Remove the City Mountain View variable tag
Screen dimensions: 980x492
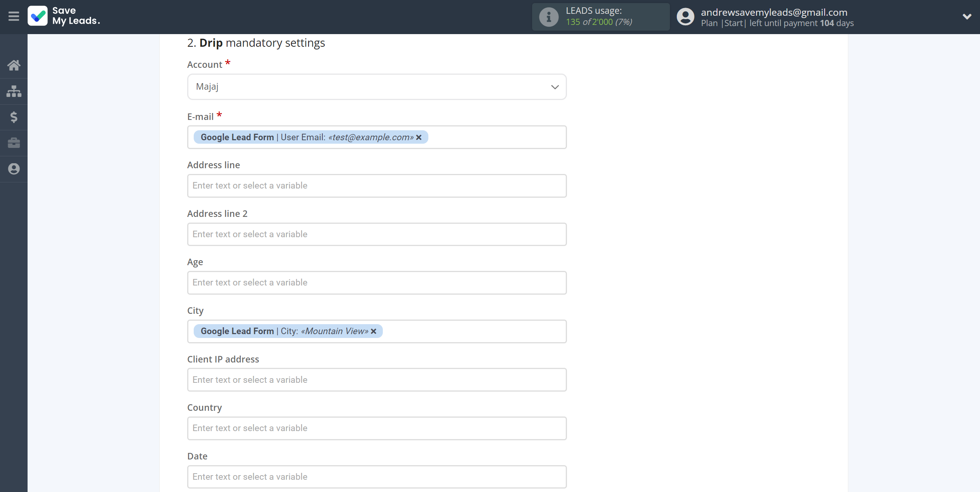coord(374,331)
